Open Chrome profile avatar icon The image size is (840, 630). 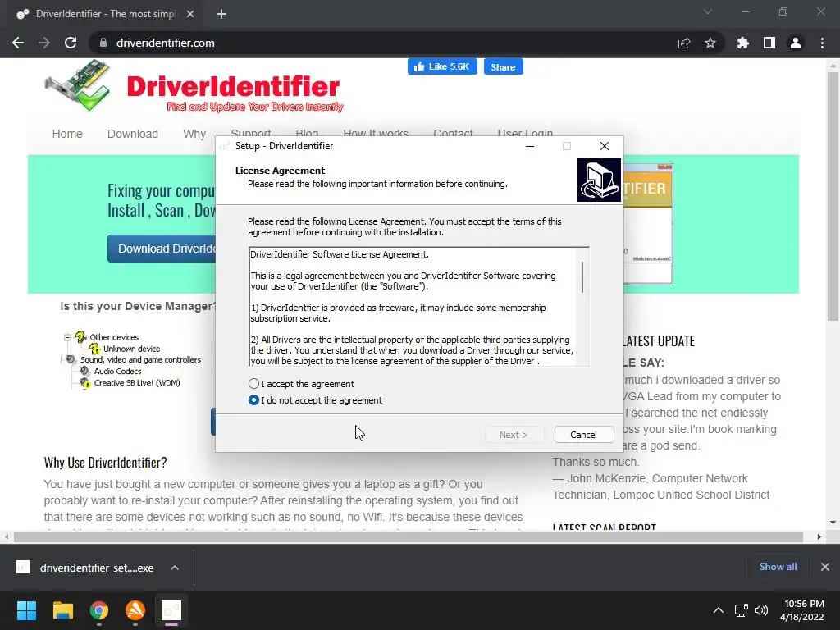pyautogui.click(x=796, y=43)
